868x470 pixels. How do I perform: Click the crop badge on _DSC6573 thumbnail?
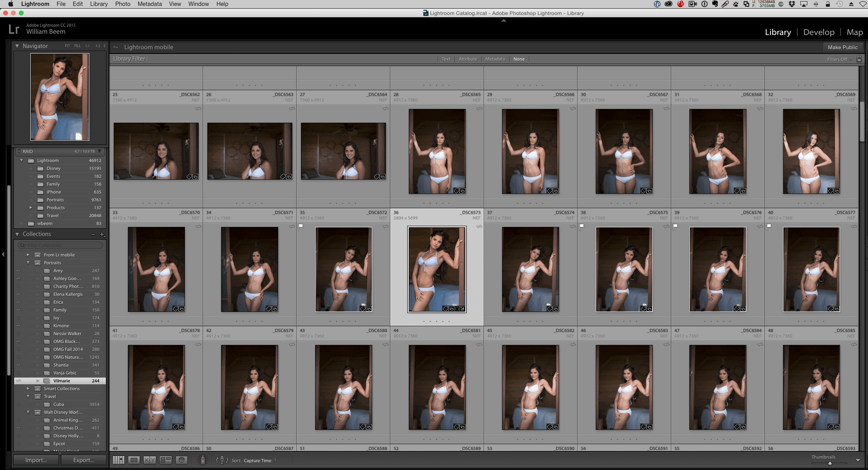pyautogui.click(x=457, y=309)
